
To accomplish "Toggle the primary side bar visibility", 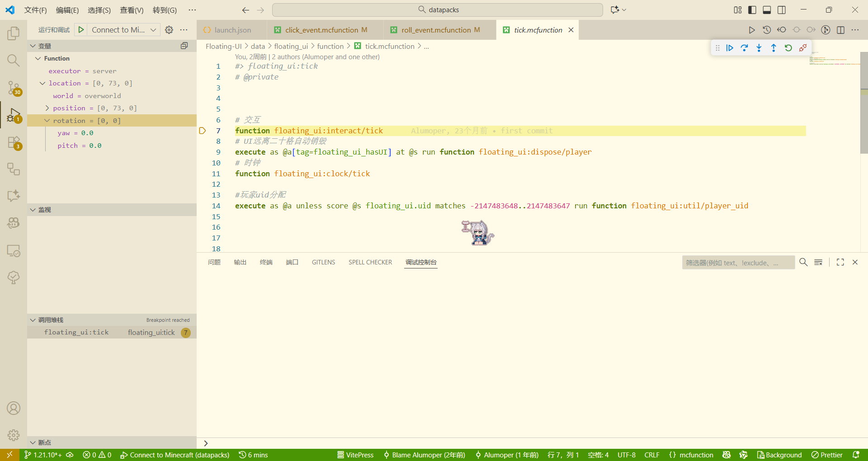I will (752, 10).
